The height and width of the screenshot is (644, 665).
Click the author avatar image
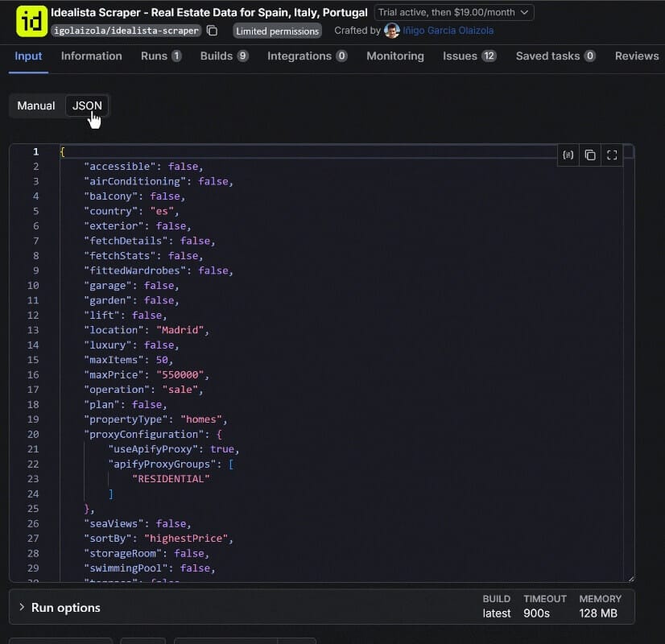[x=392, y=31]
